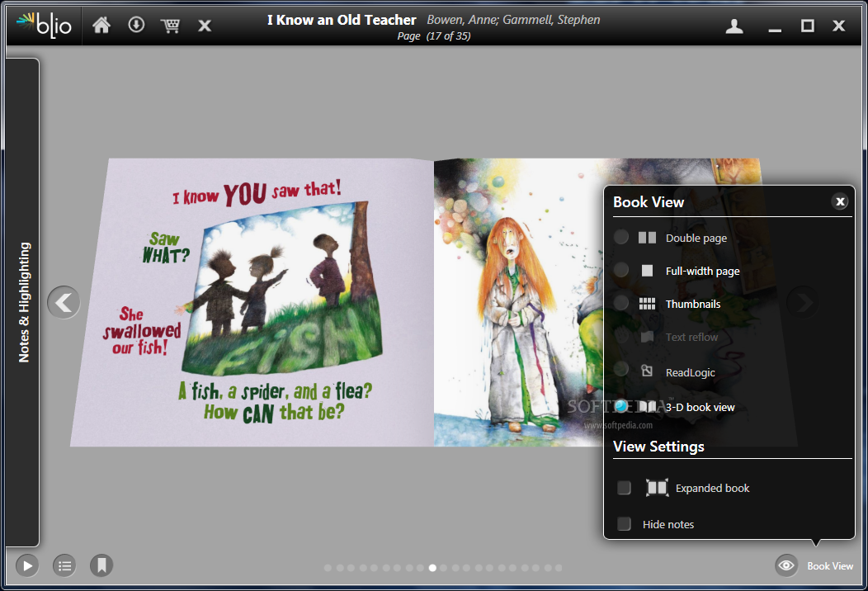Click the right page showing the red-haired teacher

pos(517,302)
